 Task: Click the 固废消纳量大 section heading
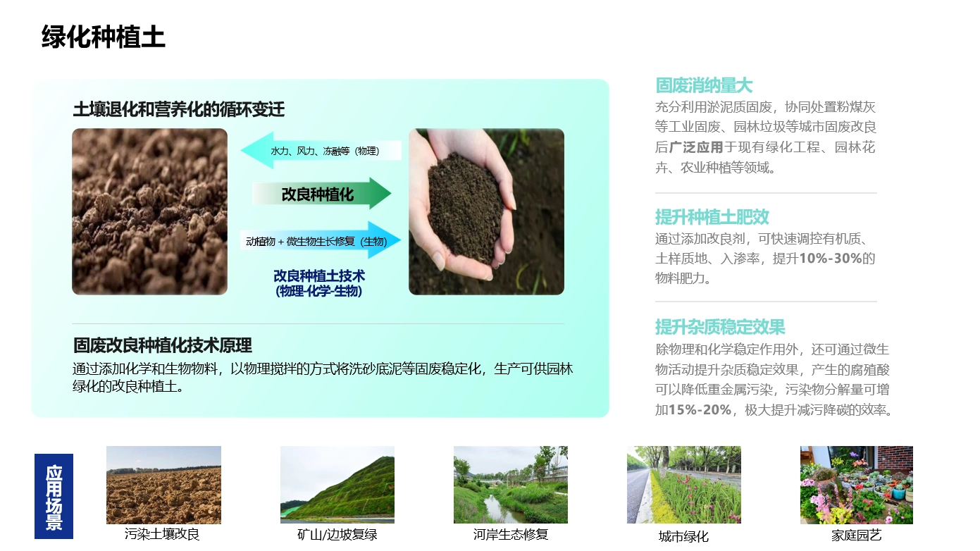(x=704, y=85)
